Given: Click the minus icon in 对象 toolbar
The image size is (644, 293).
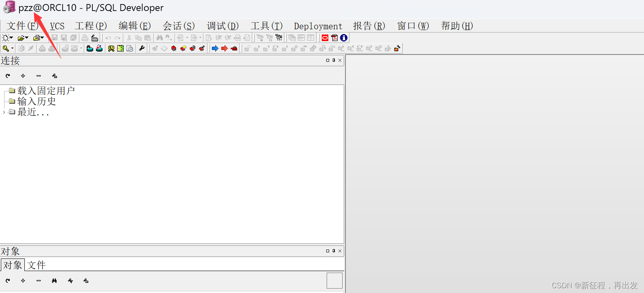Looking at the screenshot, I should click(x=39, y=281).
